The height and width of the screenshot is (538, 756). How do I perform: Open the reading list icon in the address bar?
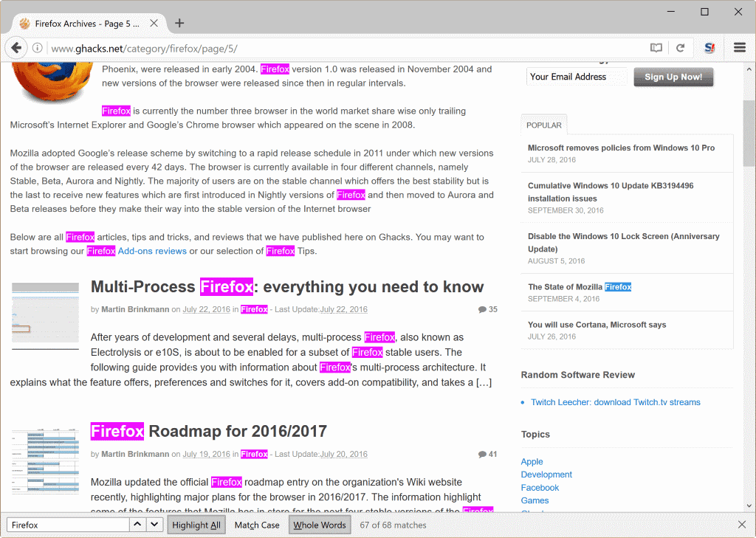pyautogui.click(x=656, y=46)
